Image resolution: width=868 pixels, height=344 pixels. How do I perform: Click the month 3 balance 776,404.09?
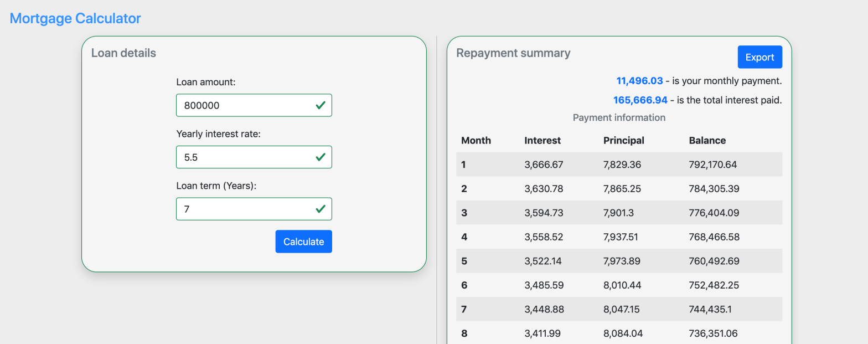(714, 213)
